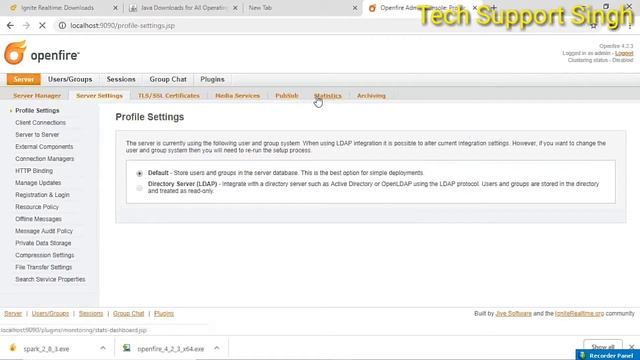Switch to Ignite Realtime Downloads browser tab
This screenshot has height=360, width=640.
tap(58, 8)
